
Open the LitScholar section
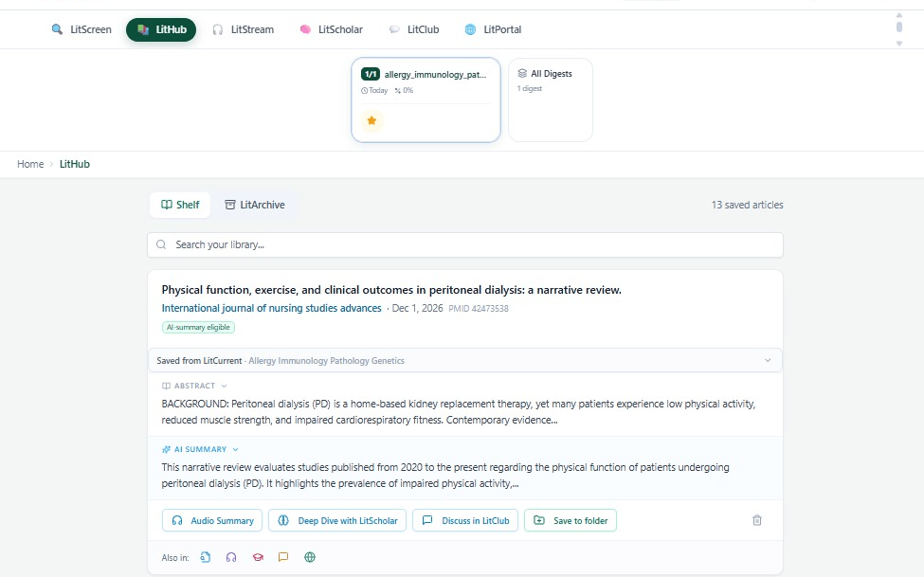331,29
